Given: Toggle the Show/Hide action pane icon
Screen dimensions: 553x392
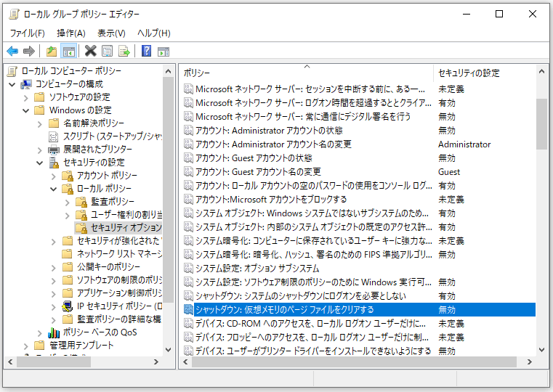Looking at the screenshot, I should [x=164, y=52].
